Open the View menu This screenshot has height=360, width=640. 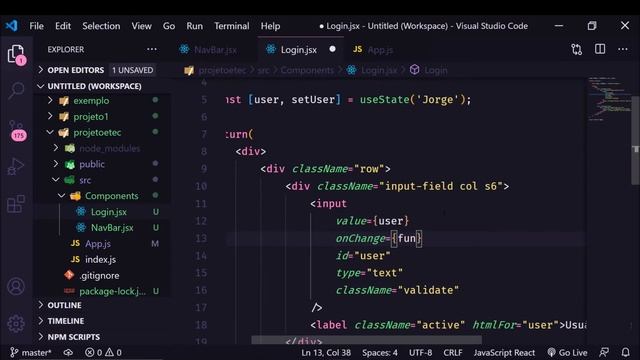click(x=141, y=26)
